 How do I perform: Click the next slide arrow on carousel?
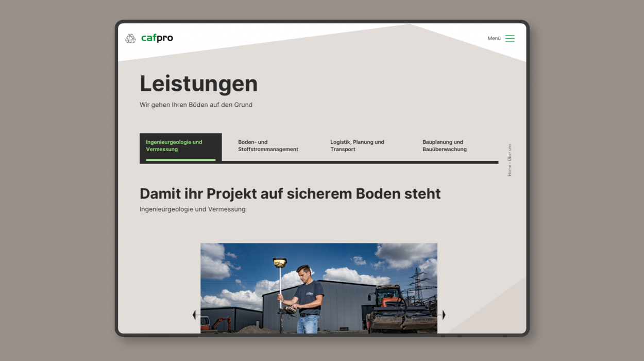(443, 315)
